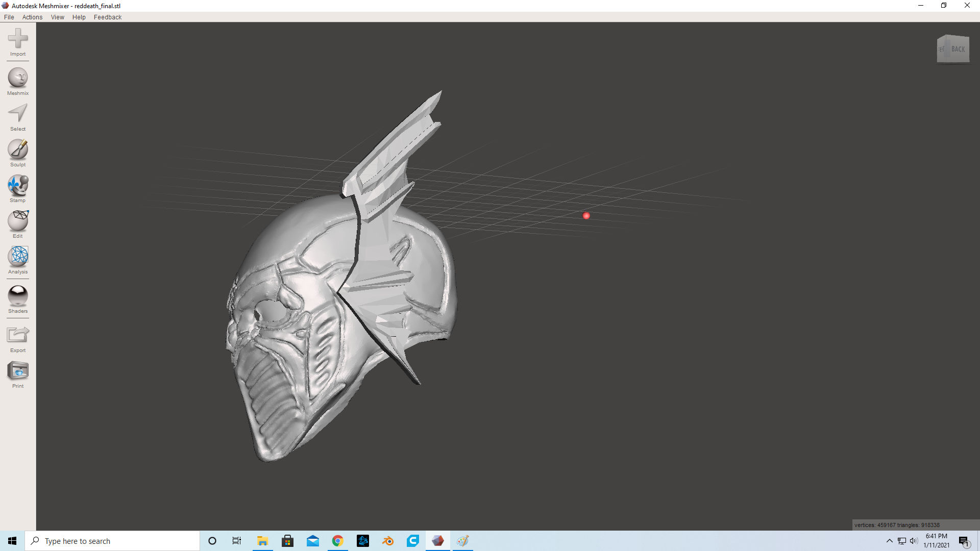Click the Import tool icon
The image size is (980, 551).
(x=18, y=38)
